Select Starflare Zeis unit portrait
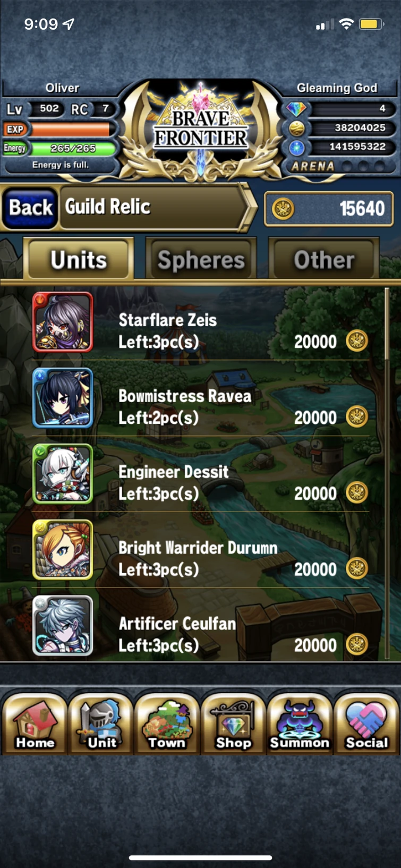Image resolution: width=401 pixels, height=868 pixels. (x=63, y=322)
